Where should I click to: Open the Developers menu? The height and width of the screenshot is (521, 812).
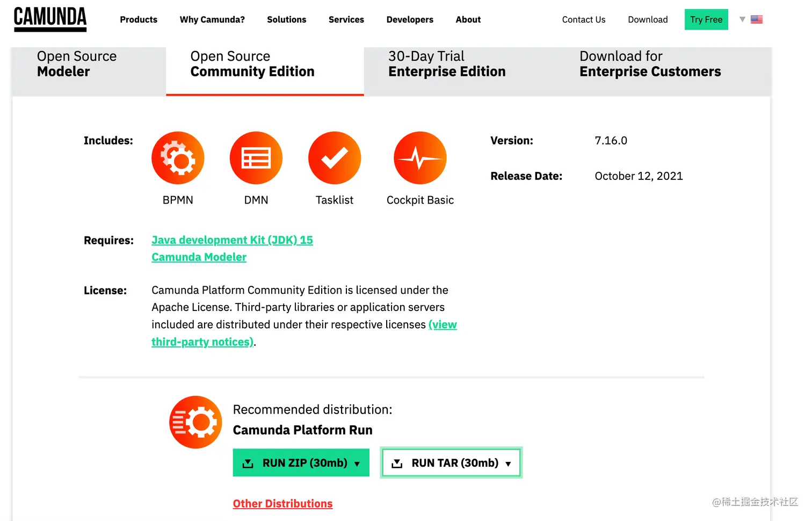tap(410, 19)
